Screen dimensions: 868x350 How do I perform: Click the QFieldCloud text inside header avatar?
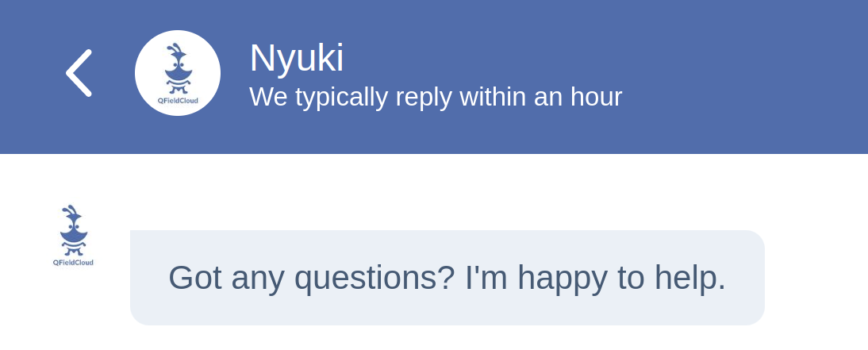[x=178, y=100]
